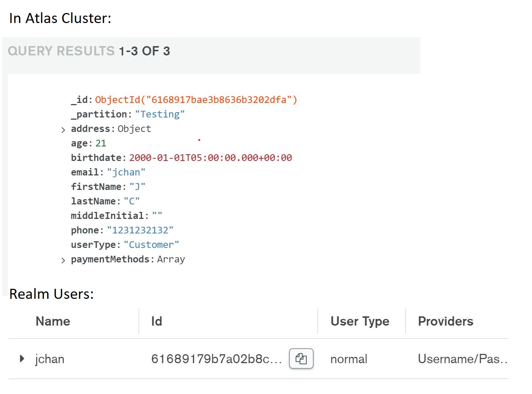This screenshot has width=532, height=394.
Task: Copy the jchan user Id
Action: (301, 359)
